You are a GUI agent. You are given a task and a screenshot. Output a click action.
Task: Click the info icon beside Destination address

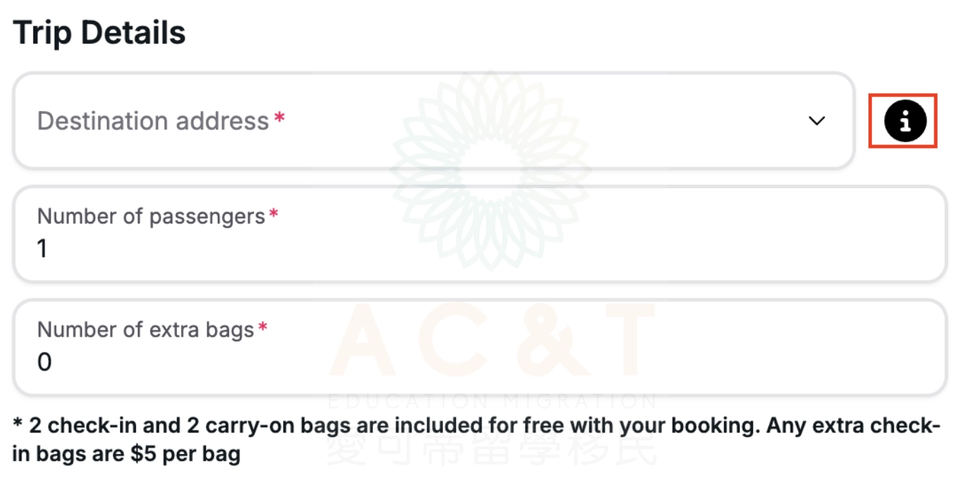[x=903, y=121]
